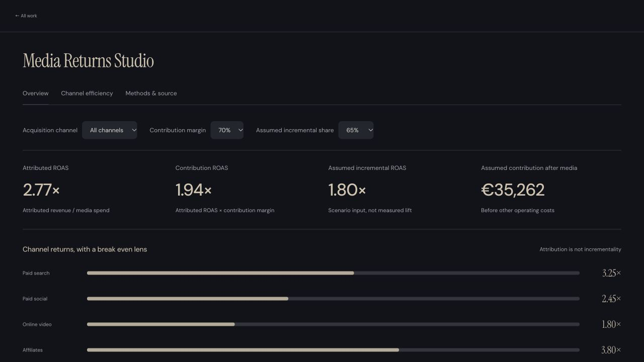Click 'Before other operating costs' caption

tap(518, 211)
